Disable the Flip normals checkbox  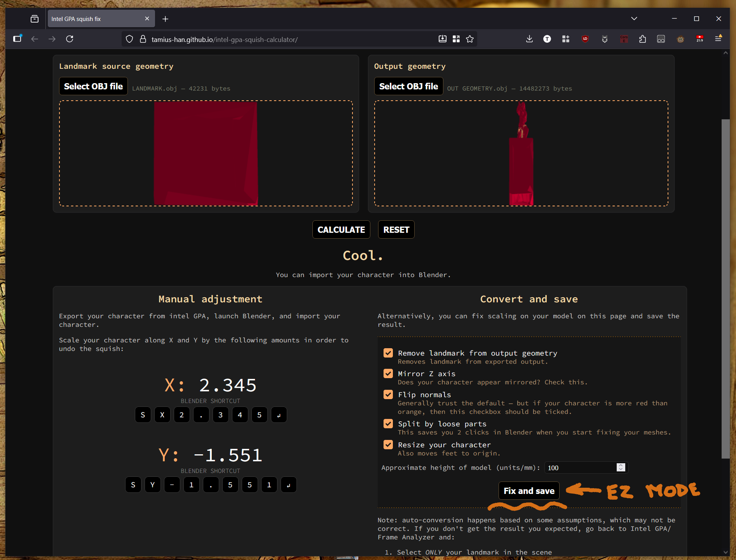(x=388, y=394)
